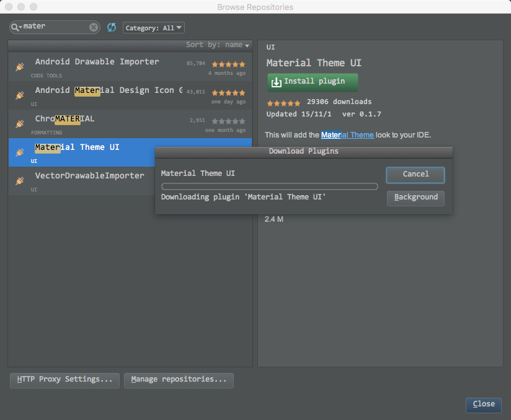Image resolution: width=511 pixels, height=420 pixels.
Task: Click download arrow icon on Install plugin
Action: 277,82
